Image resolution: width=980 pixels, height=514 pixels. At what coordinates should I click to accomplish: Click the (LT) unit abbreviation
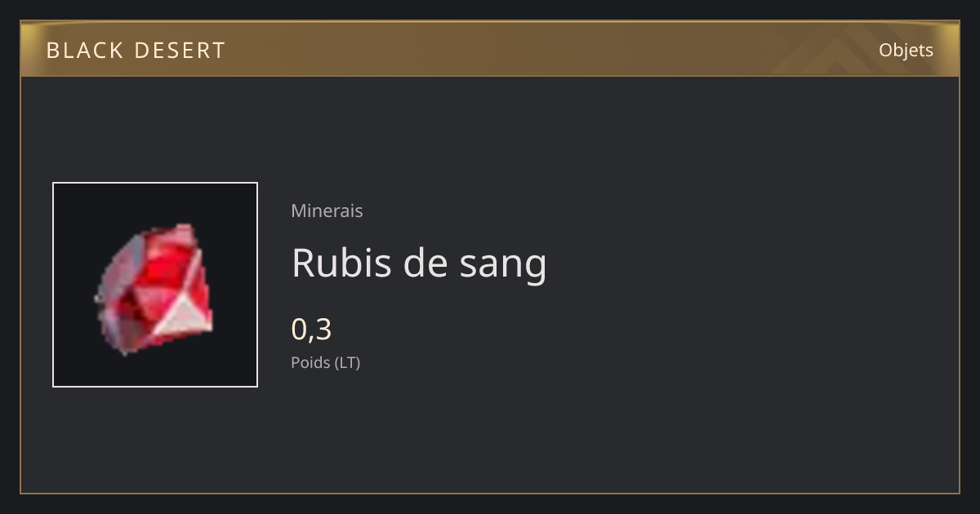346,362
